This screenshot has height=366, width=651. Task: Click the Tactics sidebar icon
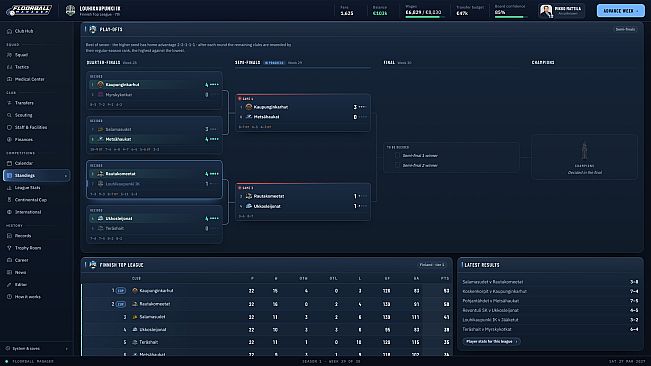(x=9, y=67)
